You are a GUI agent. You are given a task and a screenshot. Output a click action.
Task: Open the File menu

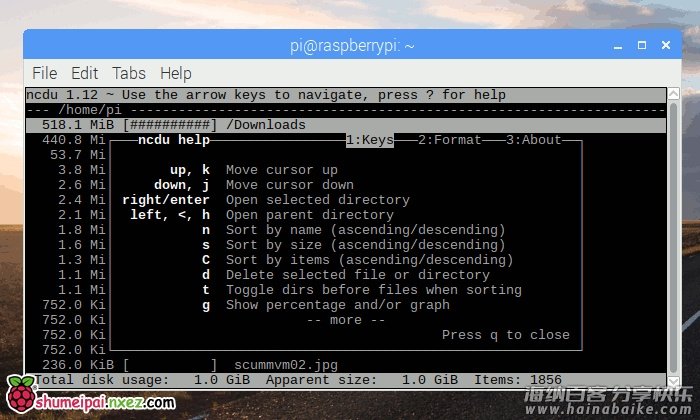44,73
